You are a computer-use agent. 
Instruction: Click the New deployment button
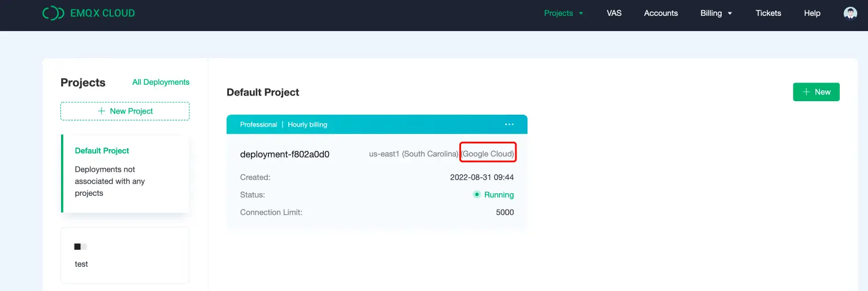click(816, 92)
